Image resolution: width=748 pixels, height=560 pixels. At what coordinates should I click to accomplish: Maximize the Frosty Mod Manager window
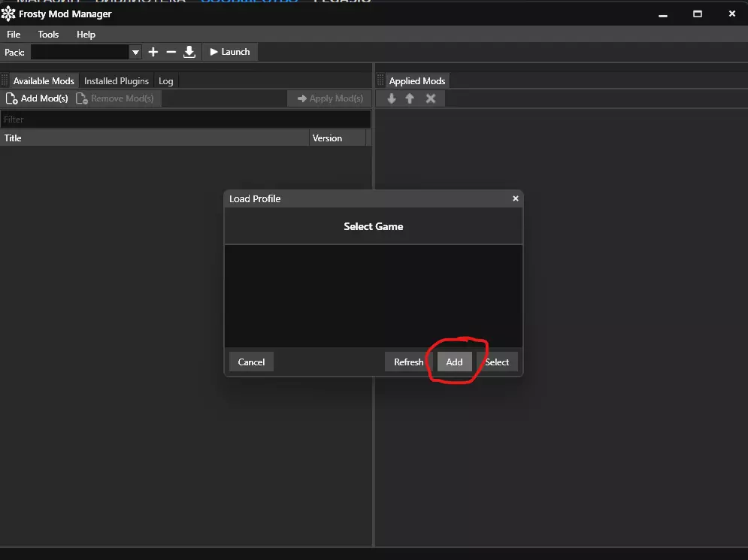(x=698, y=14)
